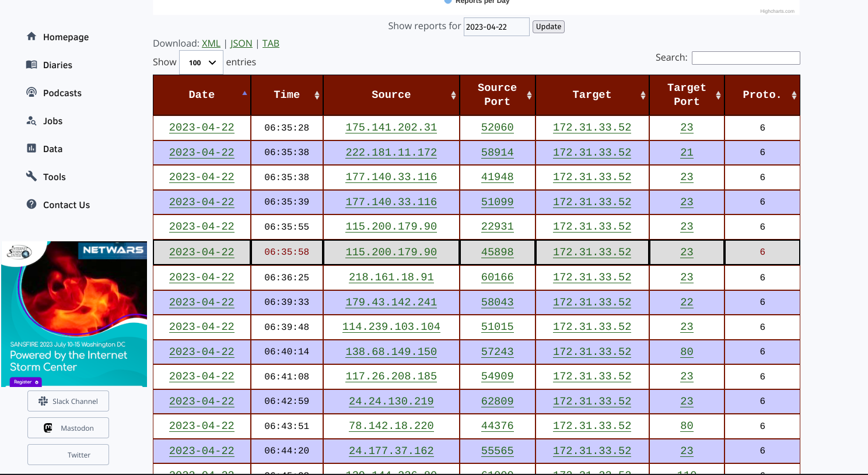The height and width of the screenshot is (475, 868).
Task: Click the Podcasts icon in sidebar
Action: click(32, 92)
